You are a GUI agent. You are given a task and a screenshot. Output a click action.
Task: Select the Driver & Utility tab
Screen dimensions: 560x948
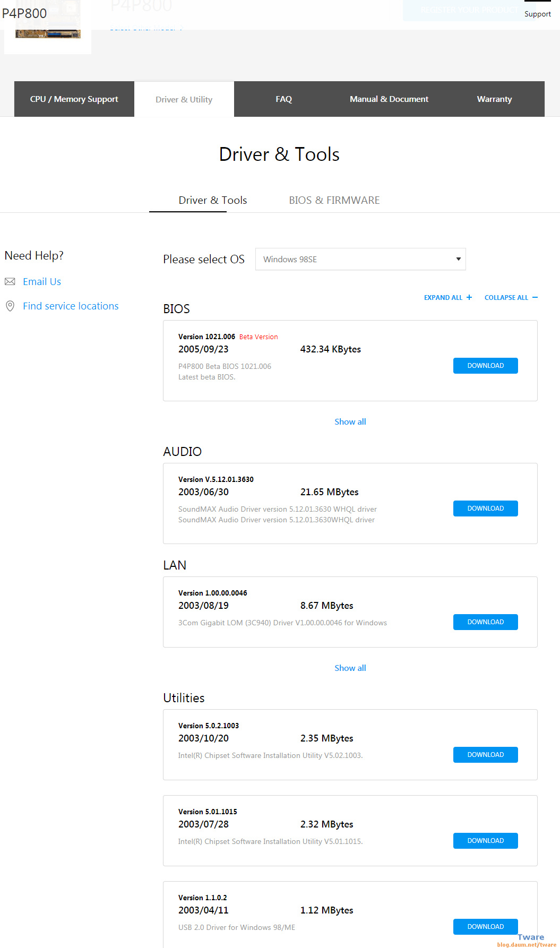point(184,99)
